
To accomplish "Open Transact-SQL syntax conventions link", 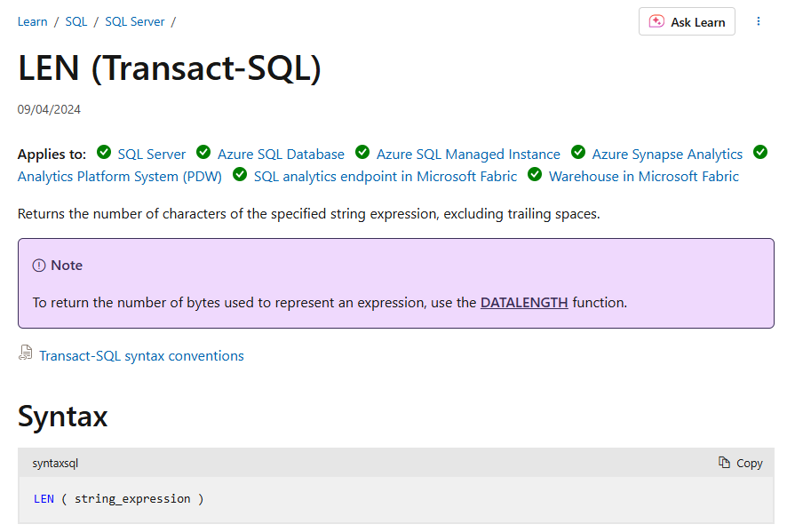I will coord(141,356).
